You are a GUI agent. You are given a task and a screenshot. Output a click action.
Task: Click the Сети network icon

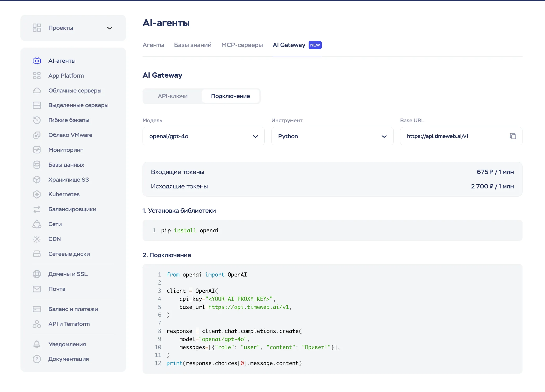[x=37, y=224]
